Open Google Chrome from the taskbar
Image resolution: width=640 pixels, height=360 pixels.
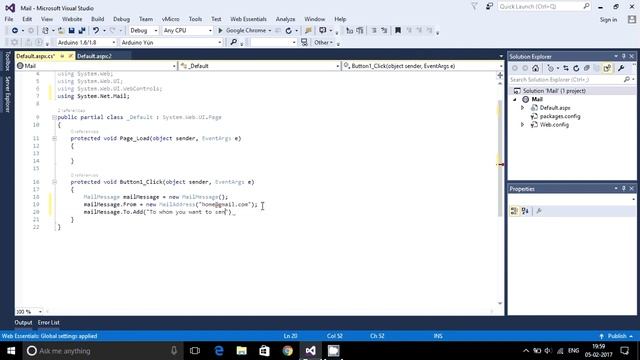click(x=288, y=351)
